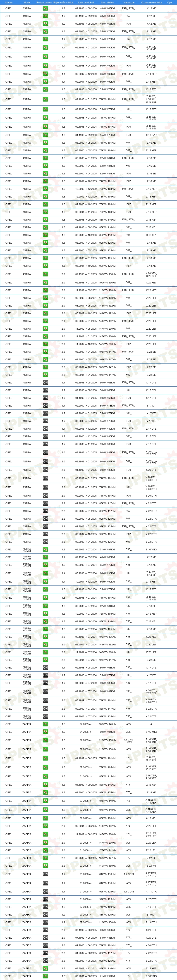This screenshot has width=177, height=980.
Task: Click petrol icon in Astra Kombi X 12 XE row
Action: (x=45, y=557)
